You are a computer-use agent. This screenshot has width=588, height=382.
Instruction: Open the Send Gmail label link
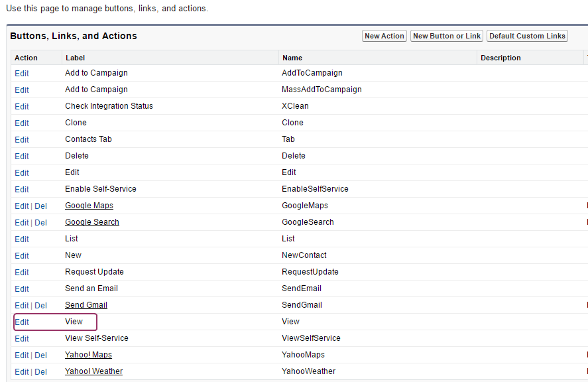(x=86, y=305)
